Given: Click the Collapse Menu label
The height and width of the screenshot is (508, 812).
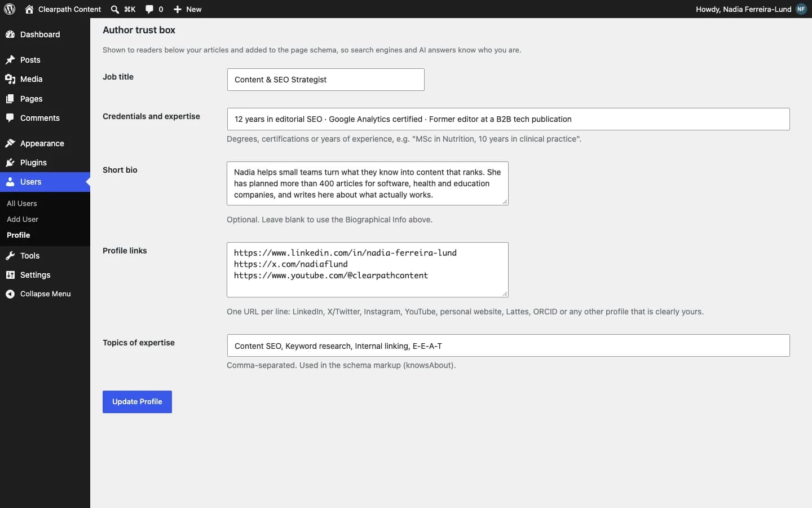Looking at the screenshot, I should (x=46, y=294).
